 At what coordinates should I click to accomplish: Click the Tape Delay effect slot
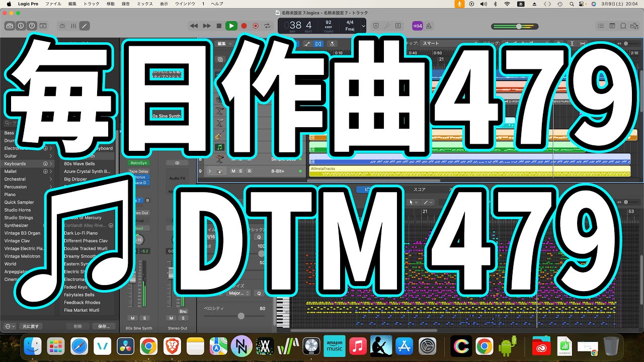(x=138, y=171)
